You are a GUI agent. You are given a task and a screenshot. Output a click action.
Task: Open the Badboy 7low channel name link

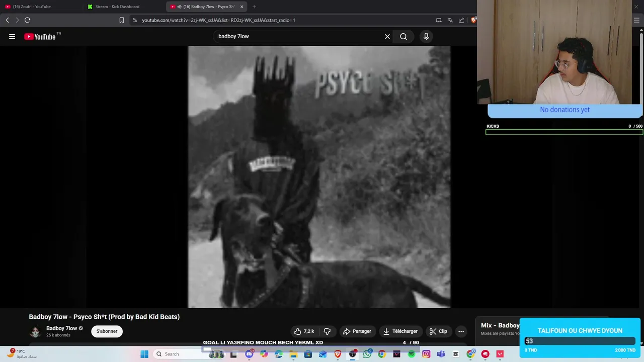[61, 328]
